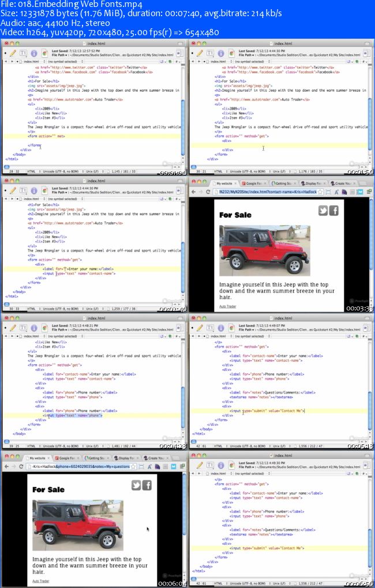Open '(no symbol selected)' popup in frame 00:01:50

(x=251, y=62)
